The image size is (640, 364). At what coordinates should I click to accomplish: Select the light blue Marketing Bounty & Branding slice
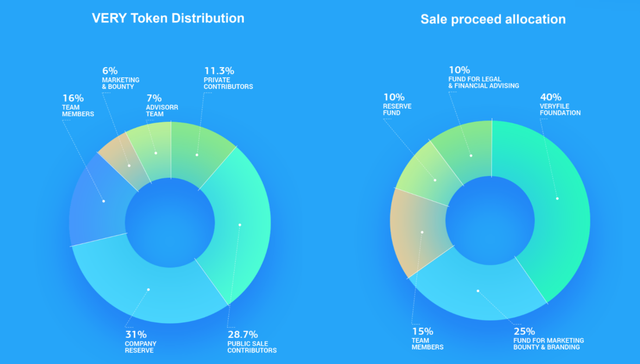(x=478, y=292)
